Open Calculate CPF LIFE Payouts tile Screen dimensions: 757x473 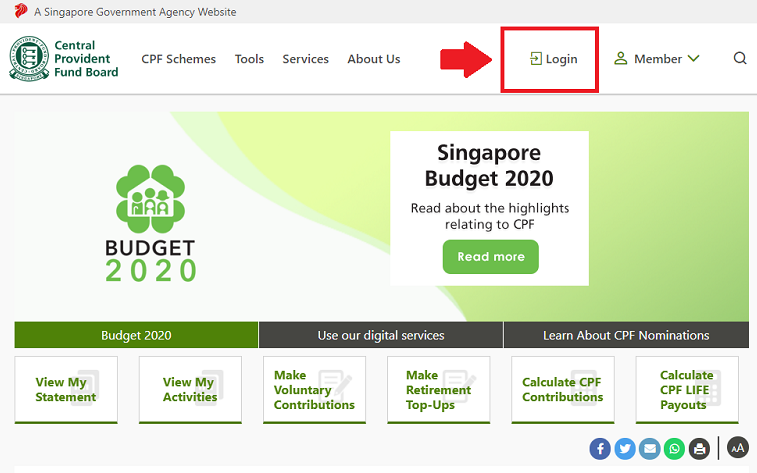coord(687,390)
